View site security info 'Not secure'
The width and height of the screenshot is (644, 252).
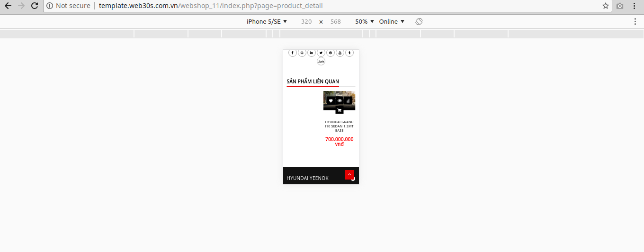(x=68, y=6)
